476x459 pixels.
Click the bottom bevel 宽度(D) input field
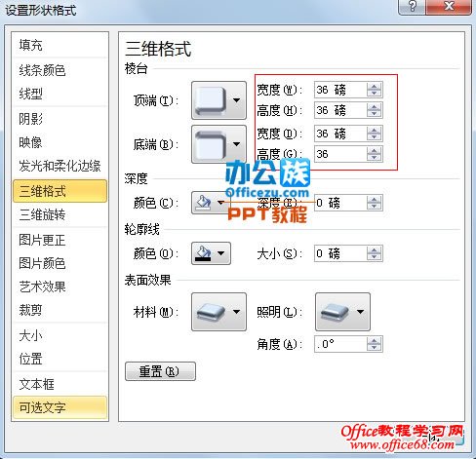click(340, 134)
